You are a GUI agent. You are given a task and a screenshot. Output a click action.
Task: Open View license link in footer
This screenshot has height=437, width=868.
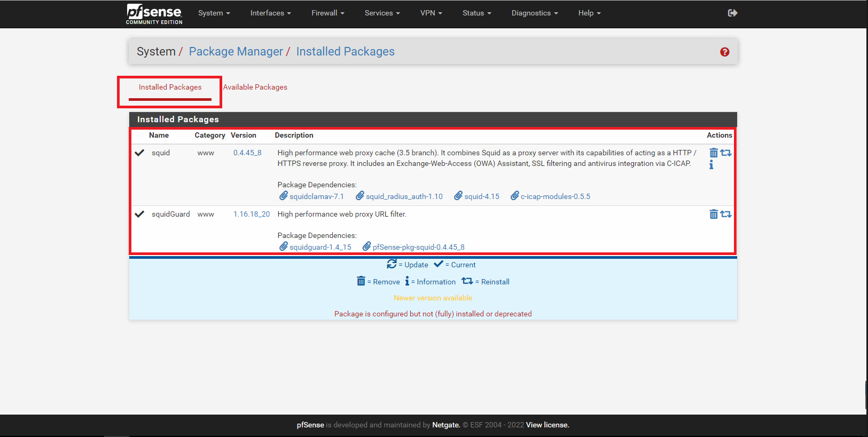pos(548,425)
